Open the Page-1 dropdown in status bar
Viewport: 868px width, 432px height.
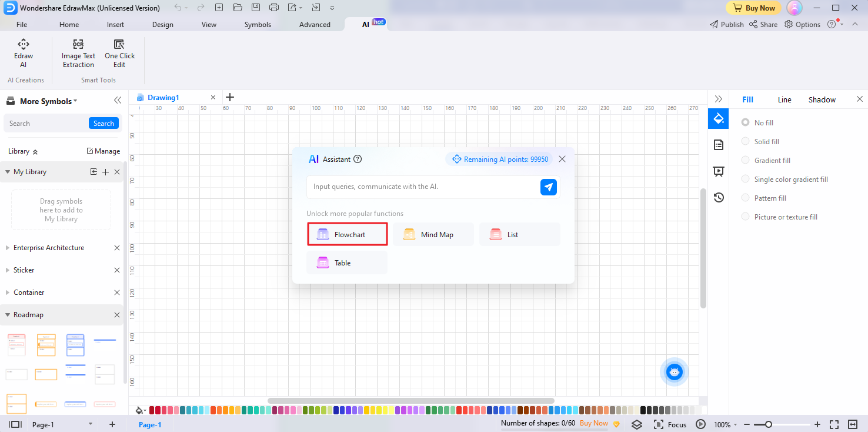pyautogui.click(x=90, y=424)
